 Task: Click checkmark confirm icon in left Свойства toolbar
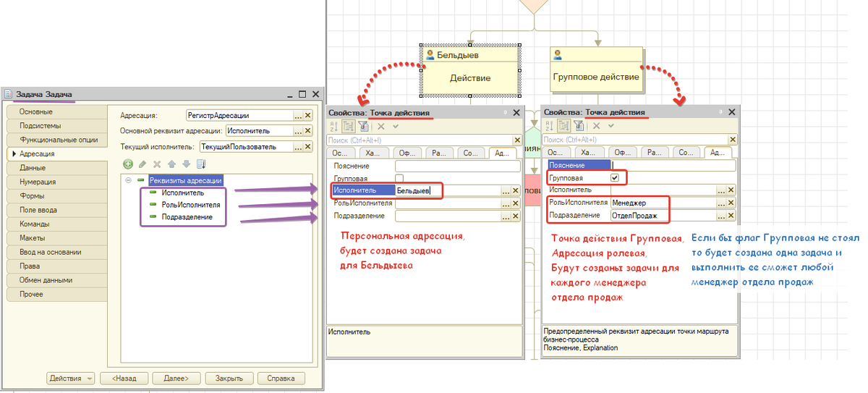click(x=395, y=125)
